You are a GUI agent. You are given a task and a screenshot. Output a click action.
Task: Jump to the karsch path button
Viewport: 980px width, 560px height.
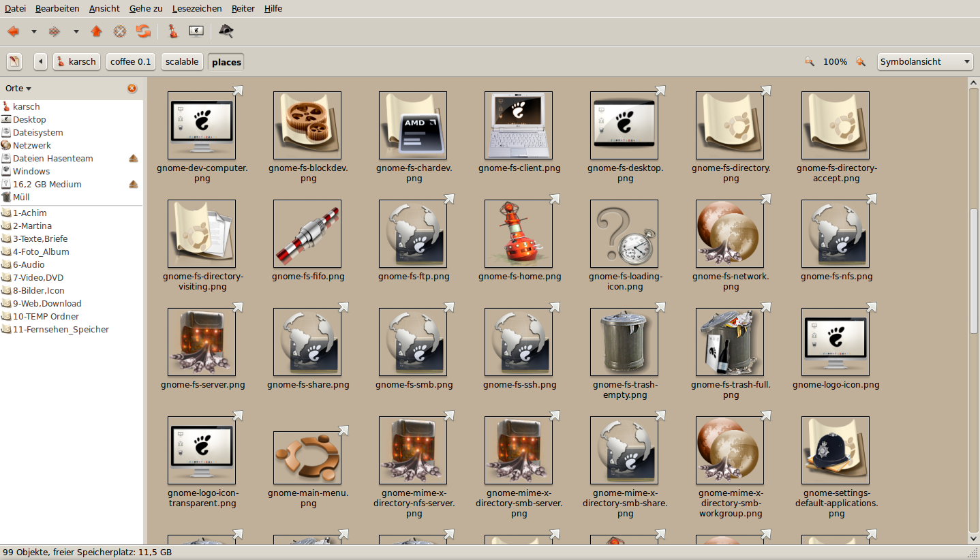76,61
